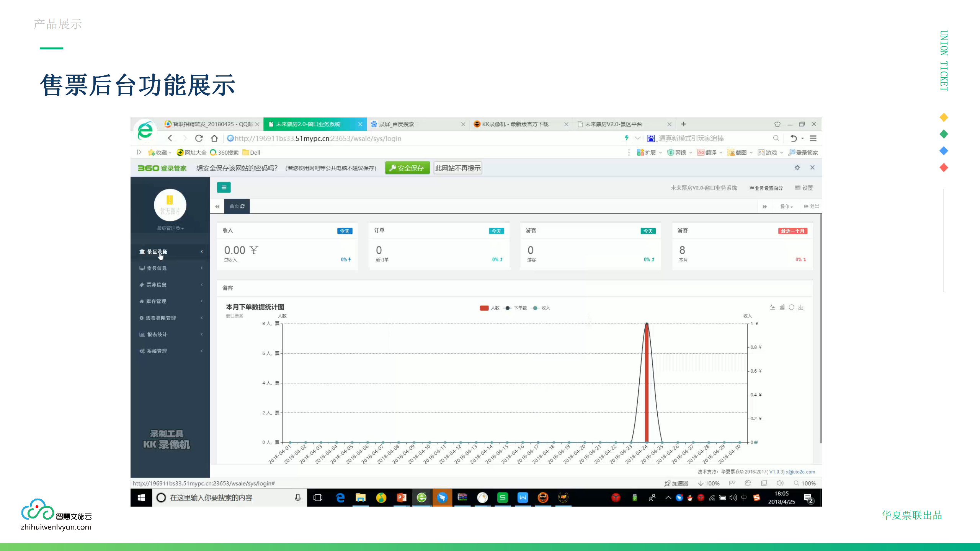Open the 操作 dropdown in tab bar

click(787, 207)
